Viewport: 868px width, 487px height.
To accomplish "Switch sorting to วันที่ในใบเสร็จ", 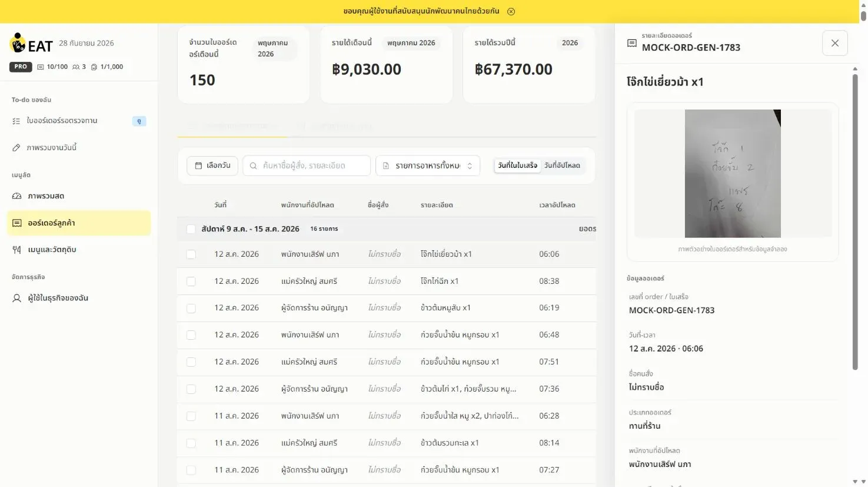I will click(517, 165).
